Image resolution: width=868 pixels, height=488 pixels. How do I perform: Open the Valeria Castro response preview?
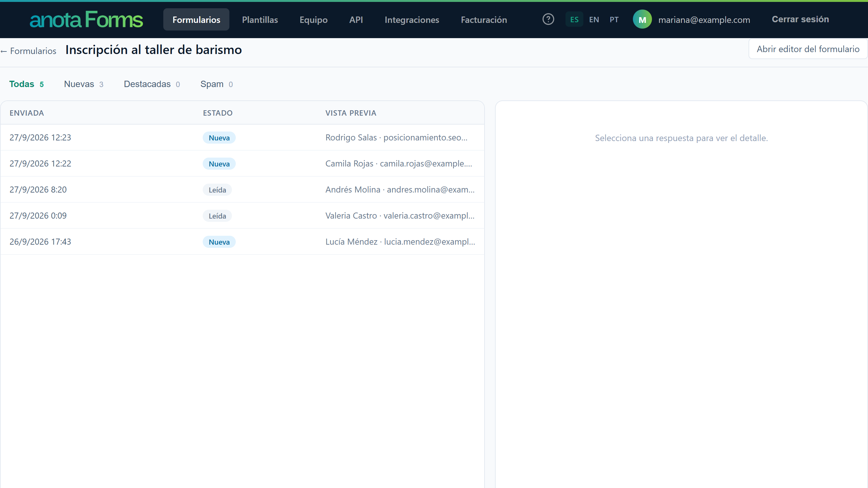[x=400, y=216]
